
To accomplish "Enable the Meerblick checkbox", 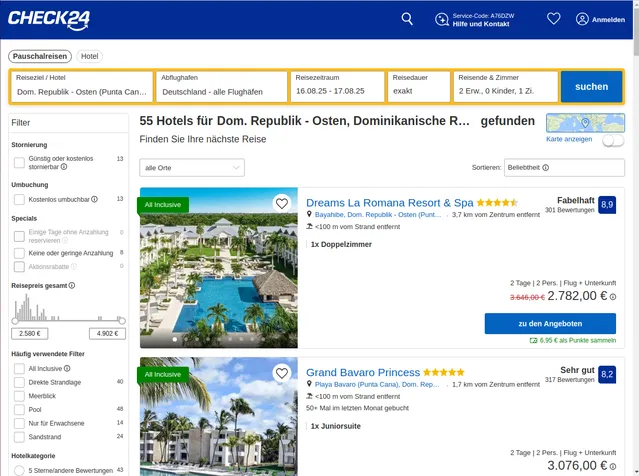I will pyautogui.click(x=19, y=396).
